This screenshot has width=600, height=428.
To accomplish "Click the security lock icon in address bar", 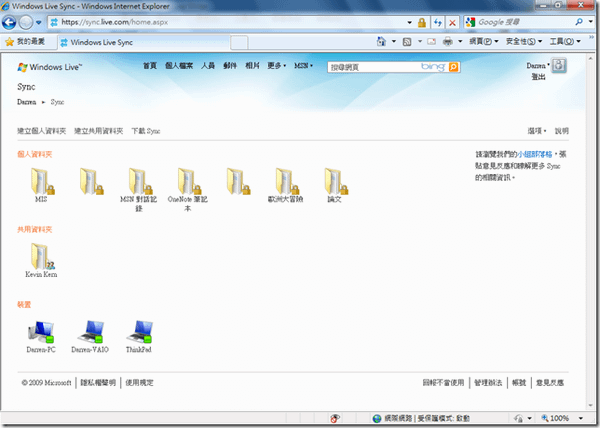I will tap(422, 23).
